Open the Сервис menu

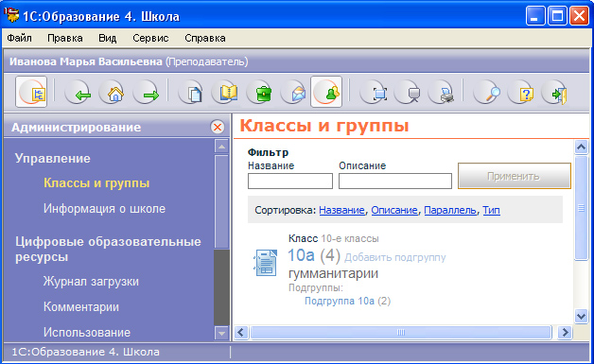pos(150,38)
